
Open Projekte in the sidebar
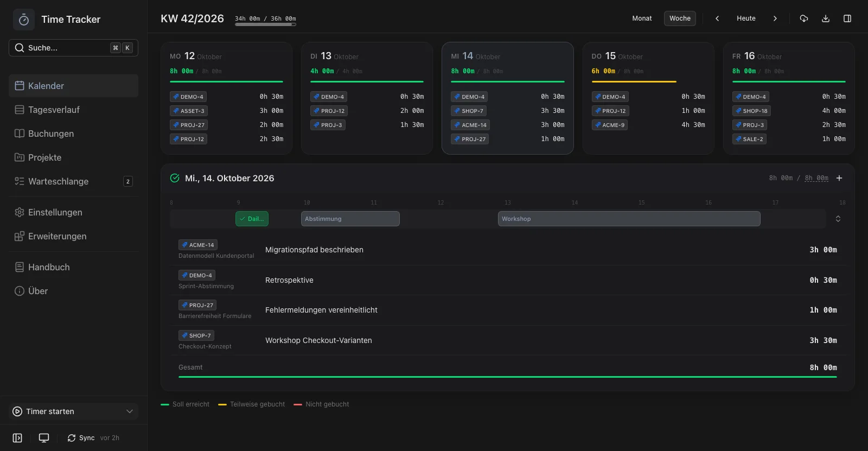[x=73, y=157]
